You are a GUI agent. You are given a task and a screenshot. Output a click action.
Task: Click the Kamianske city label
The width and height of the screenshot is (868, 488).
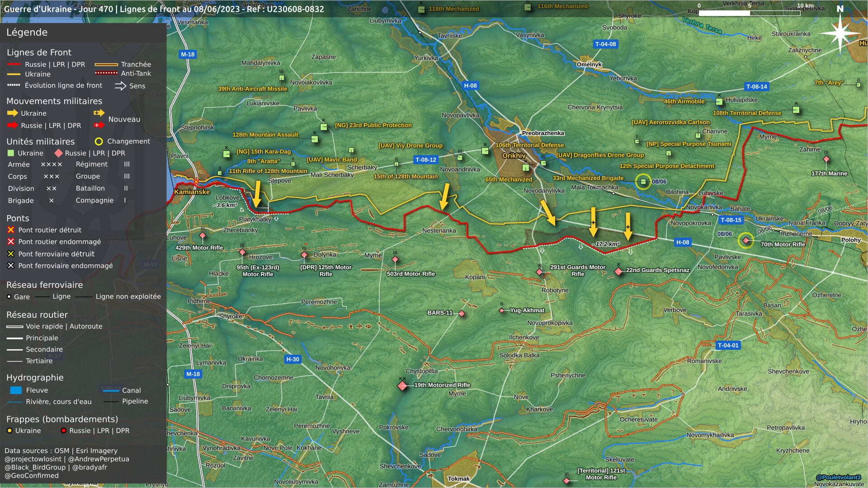(192, 192)
